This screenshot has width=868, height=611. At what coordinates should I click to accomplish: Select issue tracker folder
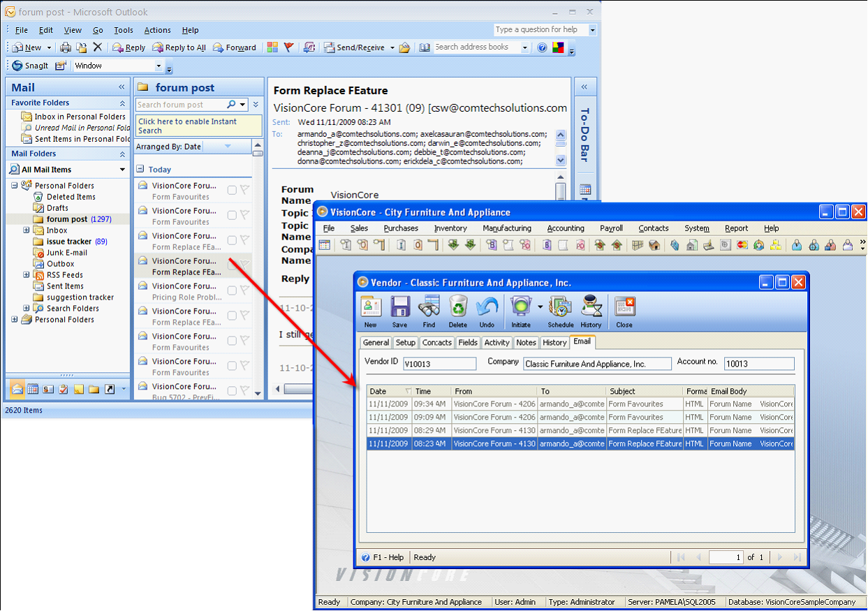coord(69,242)
